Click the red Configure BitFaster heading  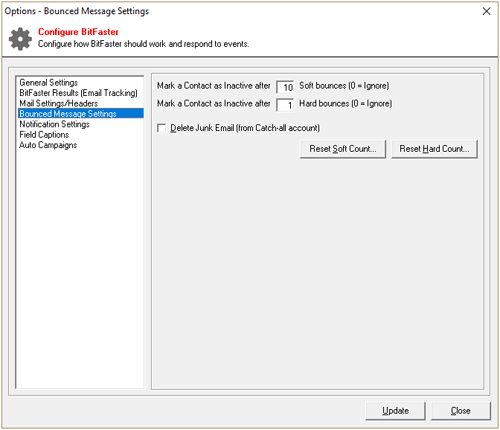click(78, 32)
